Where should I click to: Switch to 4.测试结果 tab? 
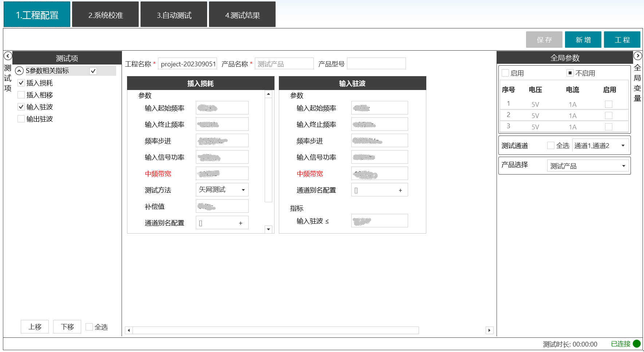(x=242, y=15)
